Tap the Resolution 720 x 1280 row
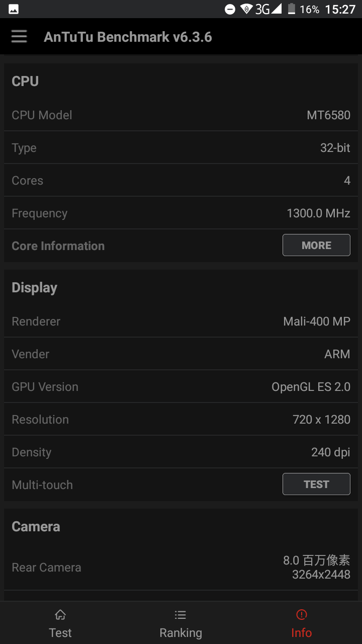Image resolution: width=362 pixels, height=644 pixels. pos(181,419)
